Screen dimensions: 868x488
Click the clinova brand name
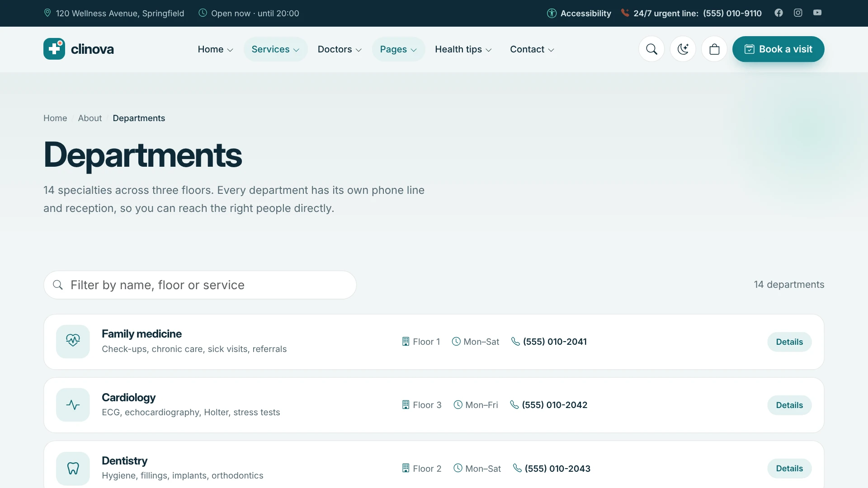(92, 49)
